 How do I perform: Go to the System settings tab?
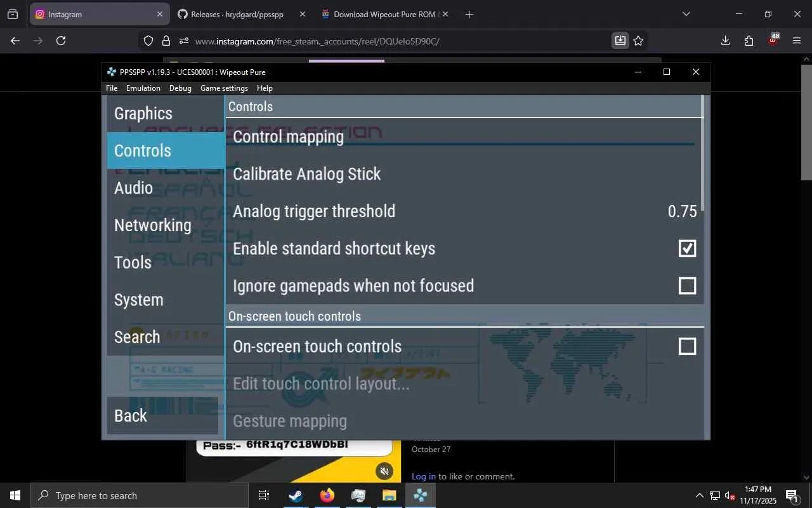(166, 300)
